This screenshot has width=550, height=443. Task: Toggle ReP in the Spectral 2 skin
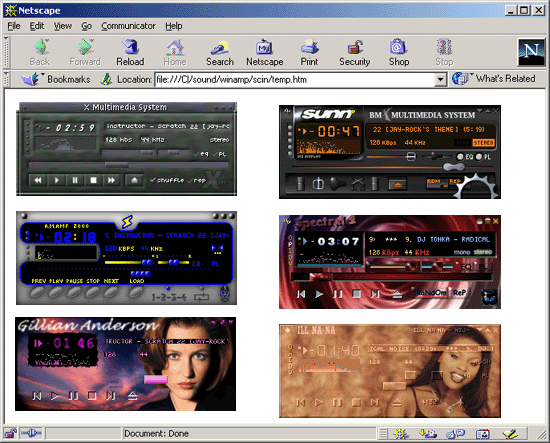[459, 293]
